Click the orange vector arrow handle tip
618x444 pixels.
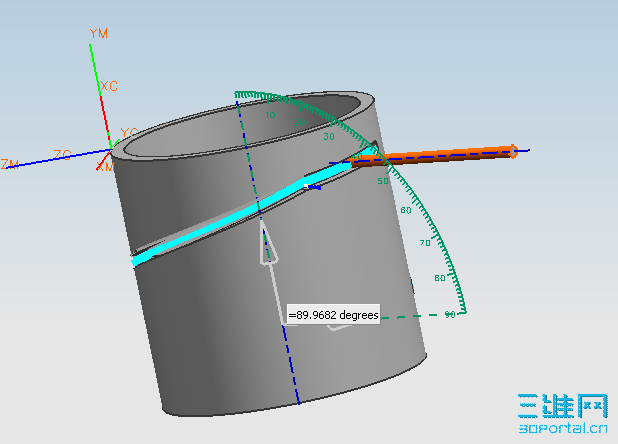[x=513, y=151]
